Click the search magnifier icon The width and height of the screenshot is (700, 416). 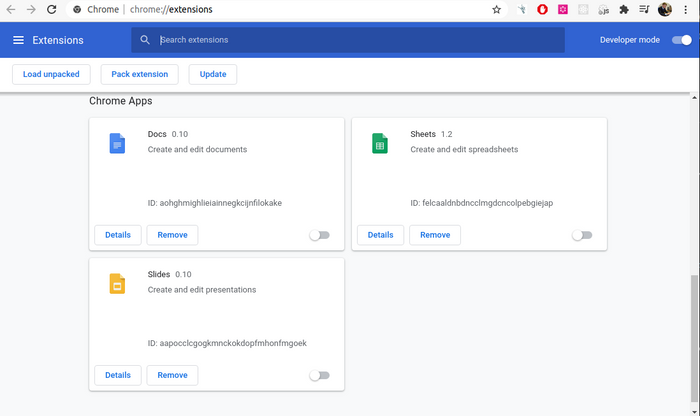coord(145,40)
